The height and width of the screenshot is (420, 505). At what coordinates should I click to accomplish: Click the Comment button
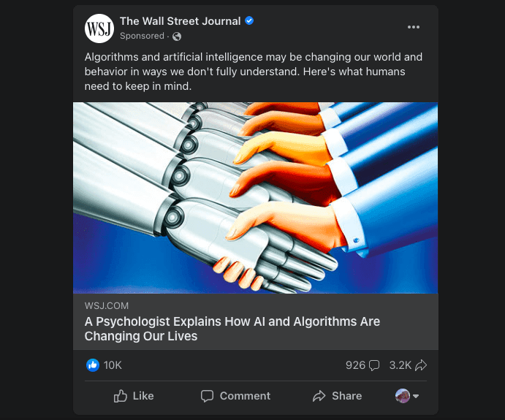coord(235,396)
